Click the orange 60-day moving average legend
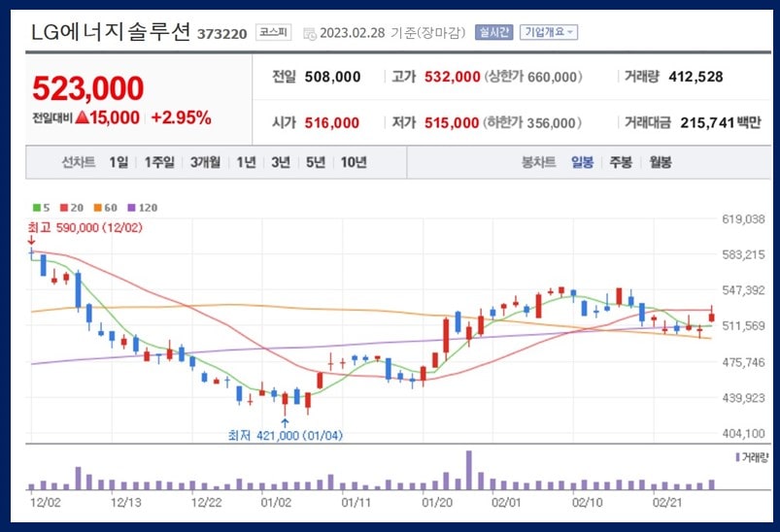Screen dimensions: 780x532 click(106, 208)
